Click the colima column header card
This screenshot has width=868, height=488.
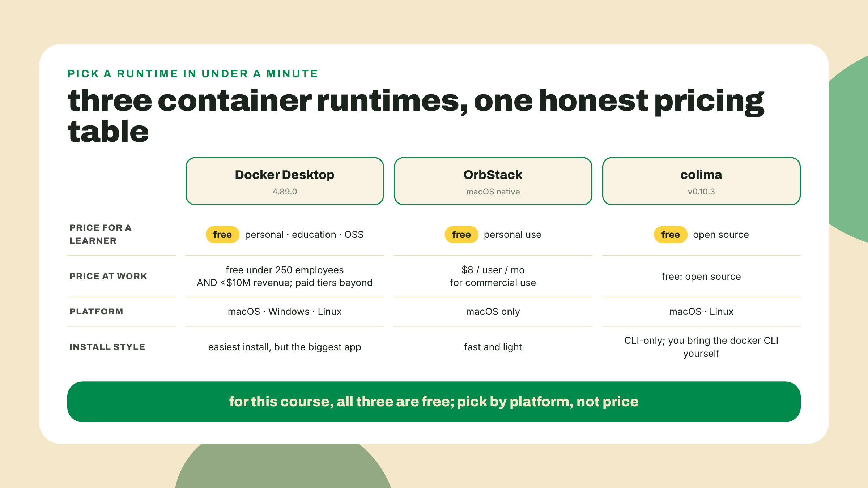coord(701,181)
